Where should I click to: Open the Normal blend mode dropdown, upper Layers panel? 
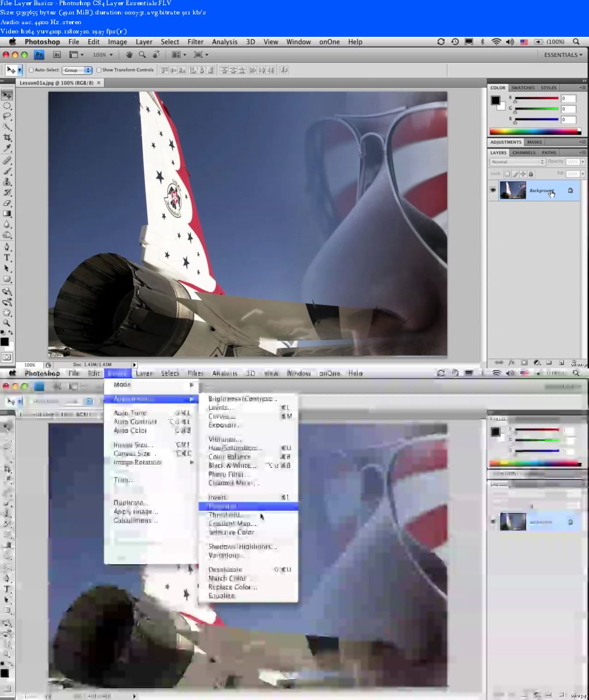click(x=518, y=162)
